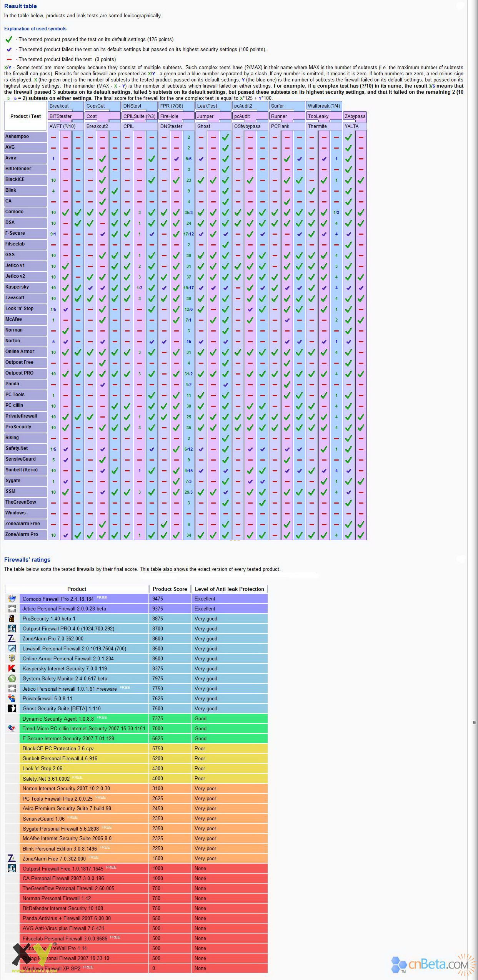Click the Product column header in the ratings table
The height and width of the screenshot is (980, 478).
[77, 589]
